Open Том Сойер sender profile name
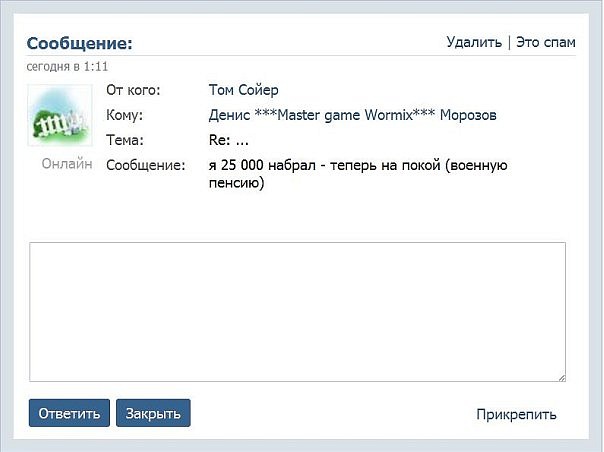This screenshot has height=452, width=604. tap(243, 90)
